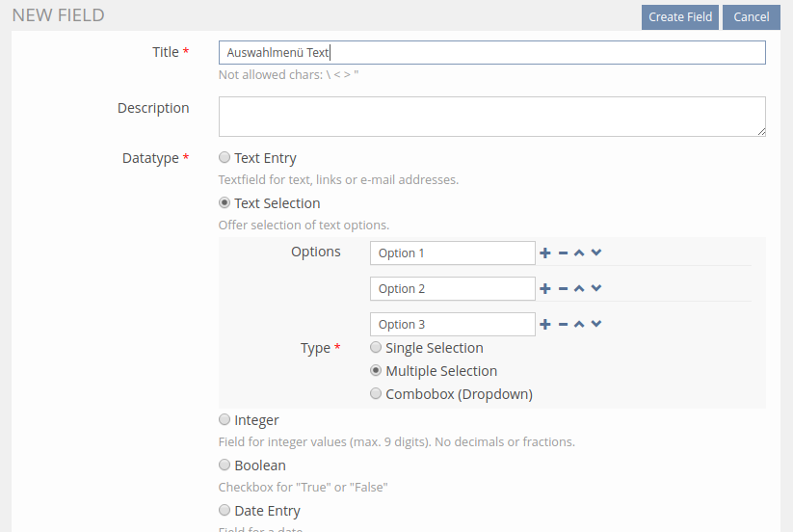Click plus icon next to Option 1
Screen dimensions: 793x532
(545, 253)
